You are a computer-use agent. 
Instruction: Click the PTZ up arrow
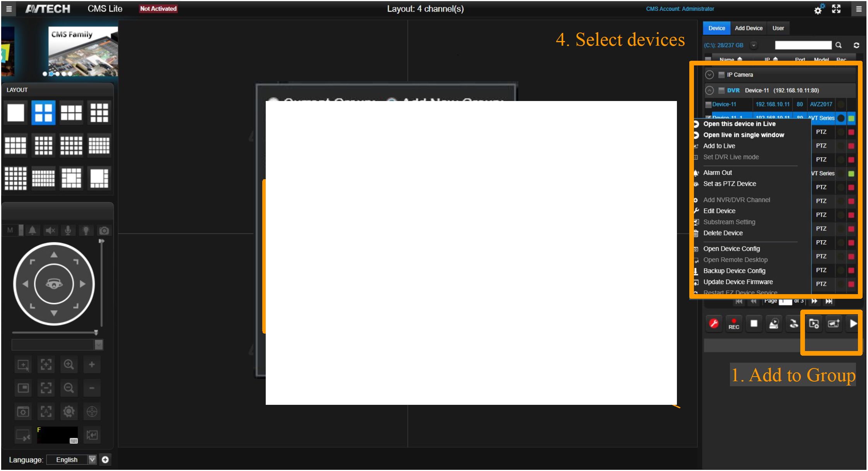click(x=54, y=255)
